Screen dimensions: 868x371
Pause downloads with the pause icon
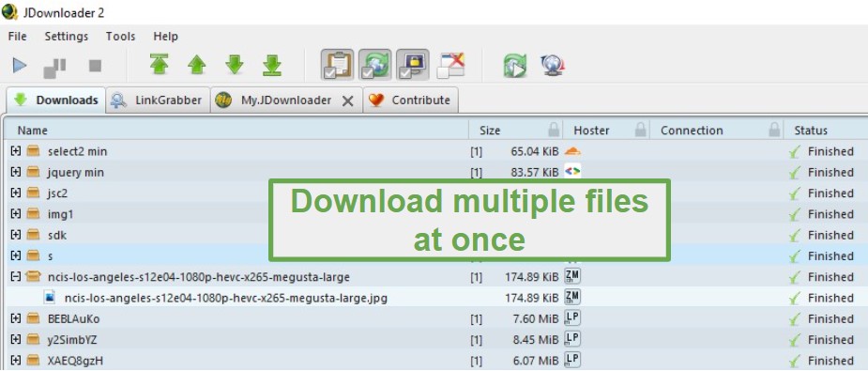pos(54,68)
